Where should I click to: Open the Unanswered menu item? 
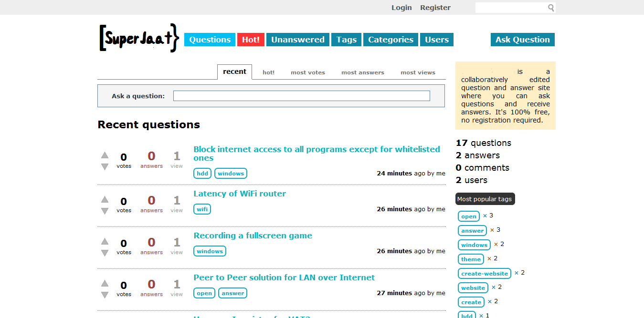coord(298,40)
